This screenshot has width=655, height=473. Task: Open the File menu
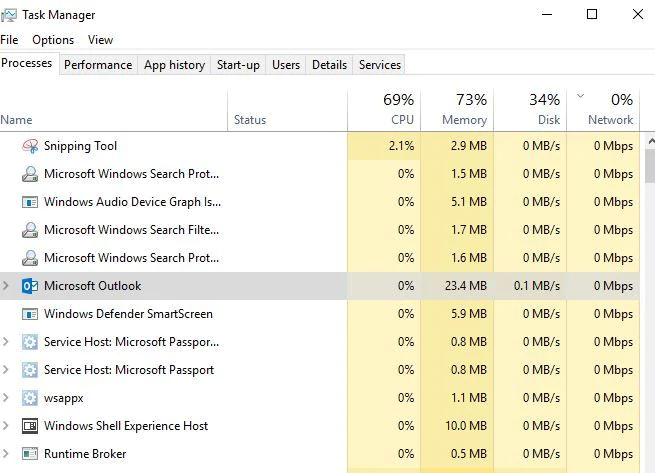point(9,40)
